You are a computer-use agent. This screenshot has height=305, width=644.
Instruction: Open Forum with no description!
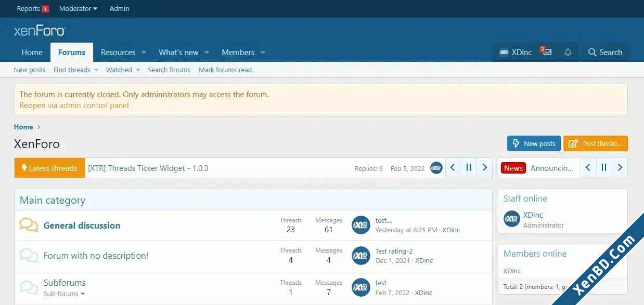pos(96,256)
